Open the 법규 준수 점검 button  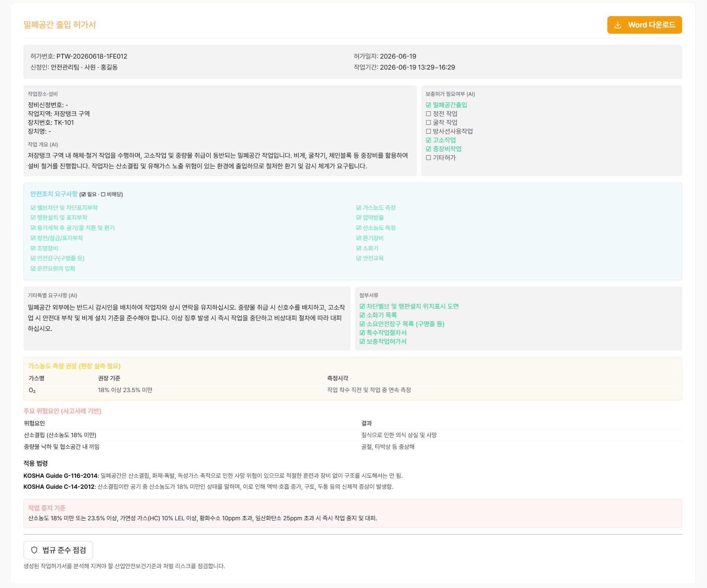click(58, 550)
